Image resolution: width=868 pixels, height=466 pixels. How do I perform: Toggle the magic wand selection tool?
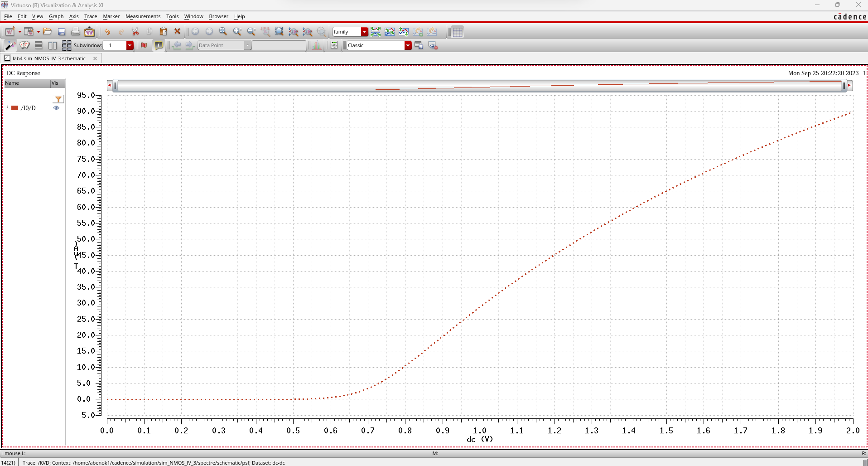[x=10, y=45]
